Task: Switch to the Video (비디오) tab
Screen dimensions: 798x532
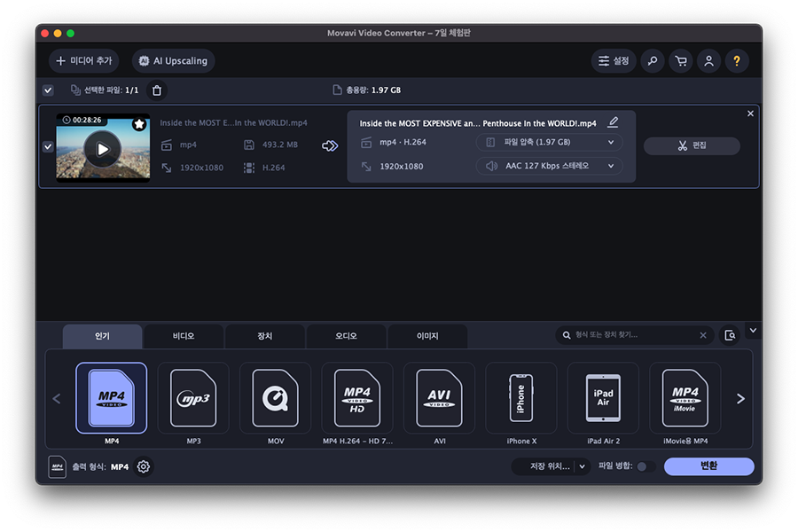Action: tap(184, 336)
